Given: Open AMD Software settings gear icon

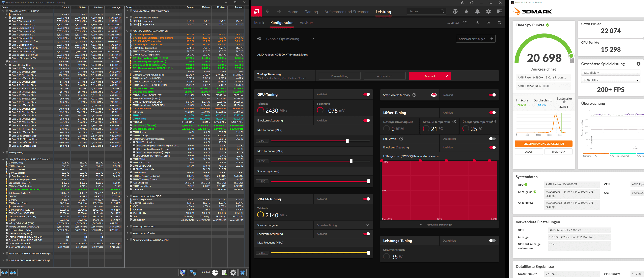Looking at the screenshot, I should [x=488, y=11].
